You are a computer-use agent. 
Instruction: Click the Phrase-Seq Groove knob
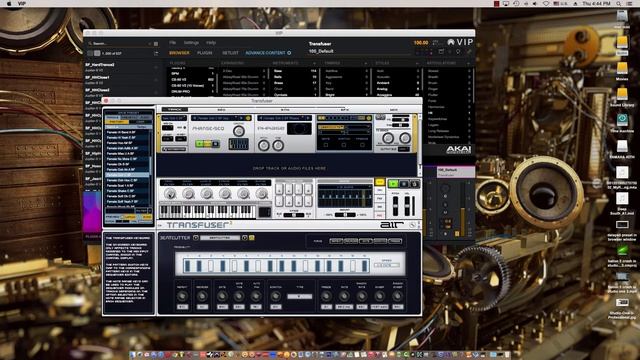(239, 131)
